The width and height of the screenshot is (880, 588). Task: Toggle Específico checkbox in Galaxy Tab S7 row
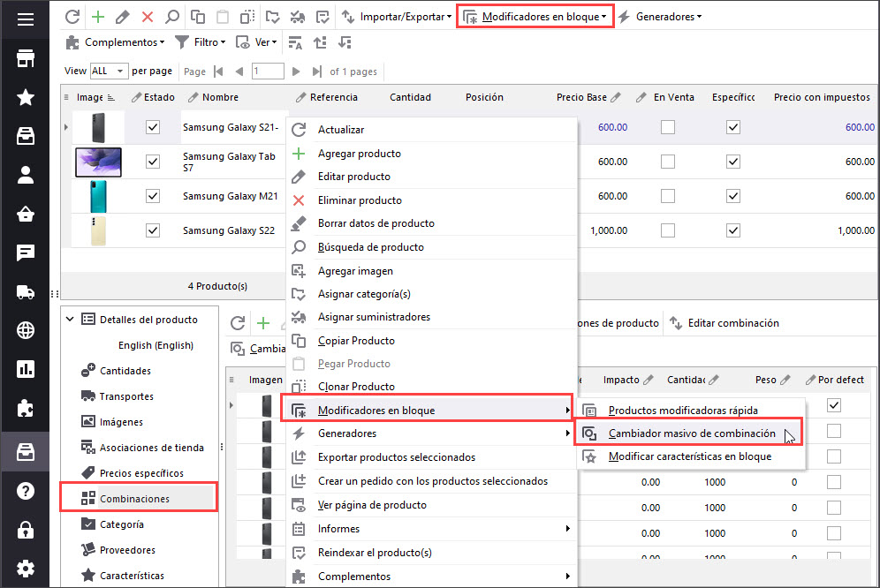pyautogui.click(x=733, y=162)
